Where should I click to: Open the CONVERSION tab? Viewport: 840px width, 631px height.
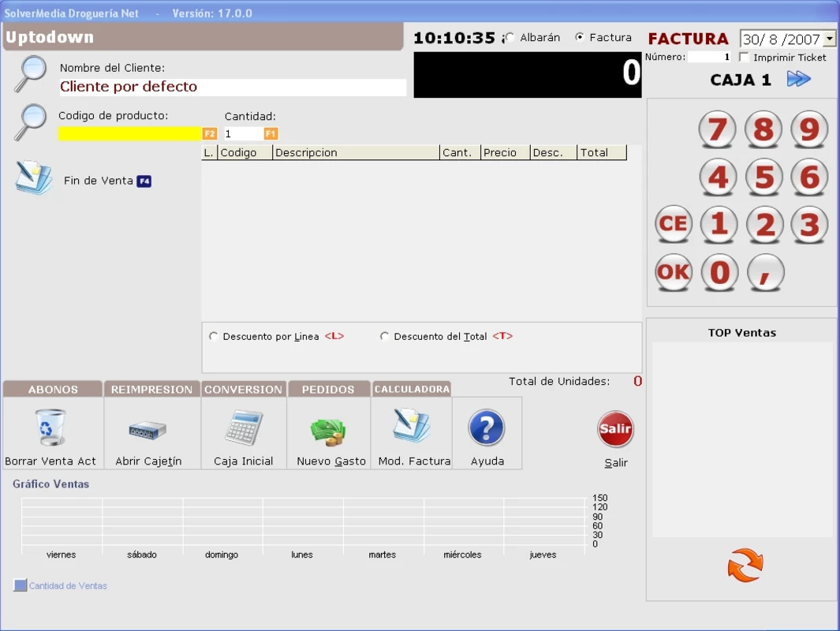[x=243, y=390]
